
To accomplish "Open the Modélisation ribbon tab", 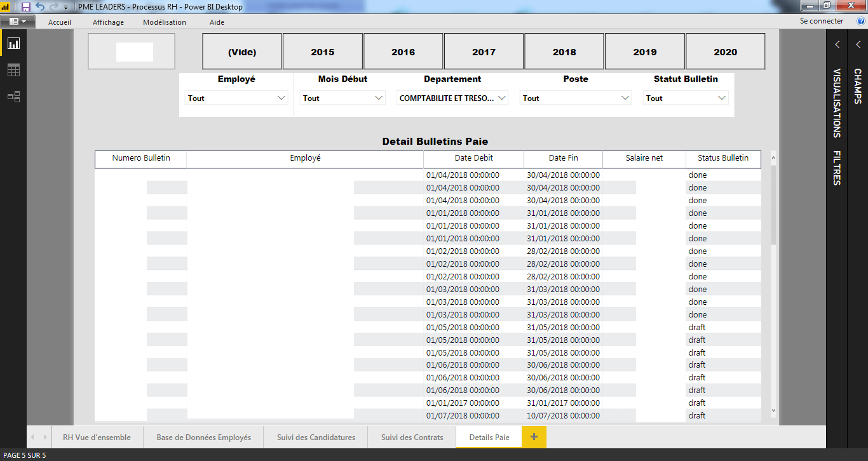I will click(165, 22).
